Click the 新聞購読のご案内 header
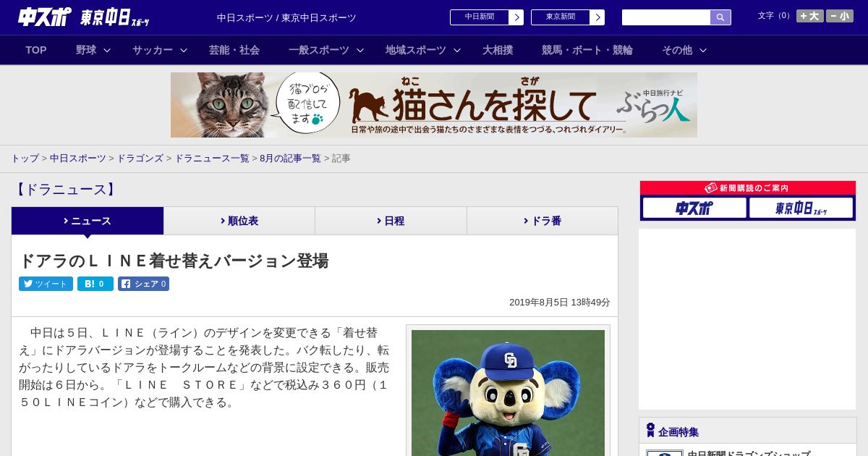This screenshot has width=868, height=456. point(748,188)
